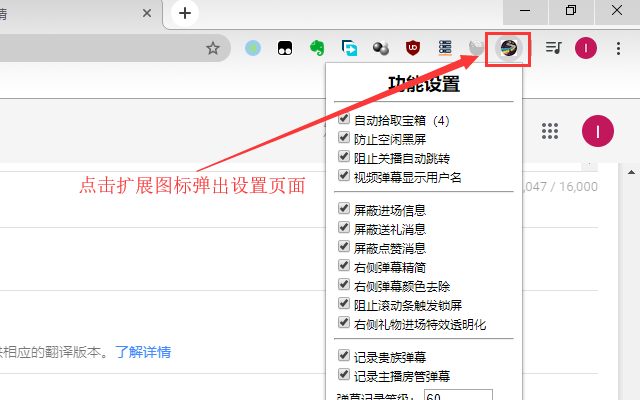Open the Evernote elephant extension

(x=317, y=48)
